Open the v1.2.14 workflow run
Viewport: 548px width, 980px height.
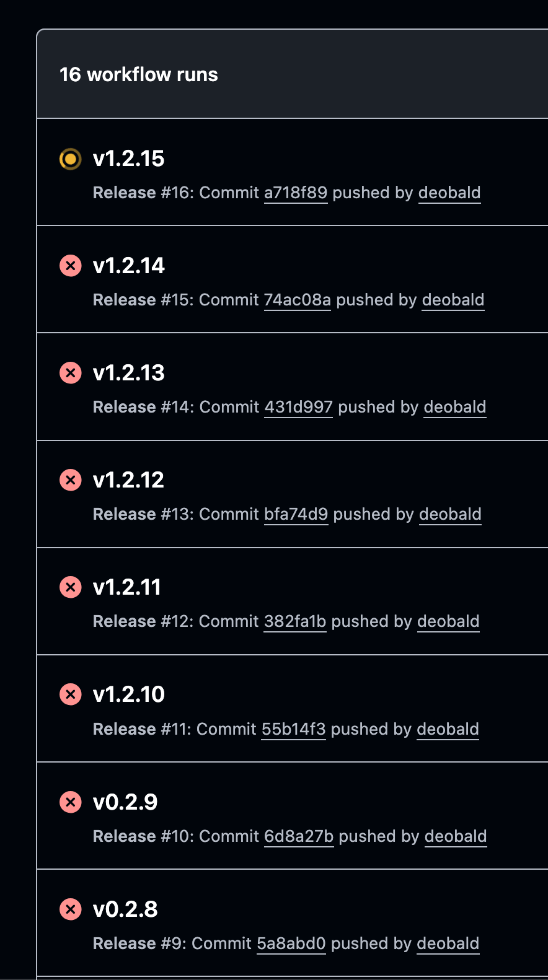pos(128,266)
